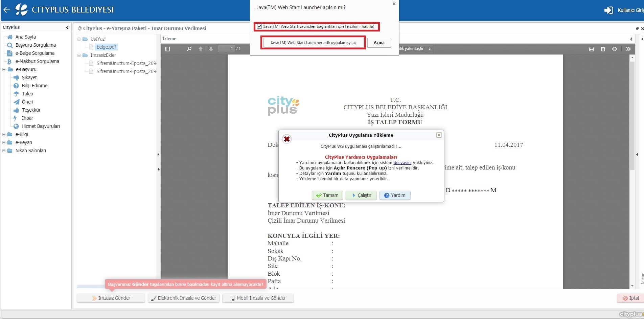644x319 pixels.
Task: Expand the Nikah Salonları folder
Action: (x=4, y=151)
